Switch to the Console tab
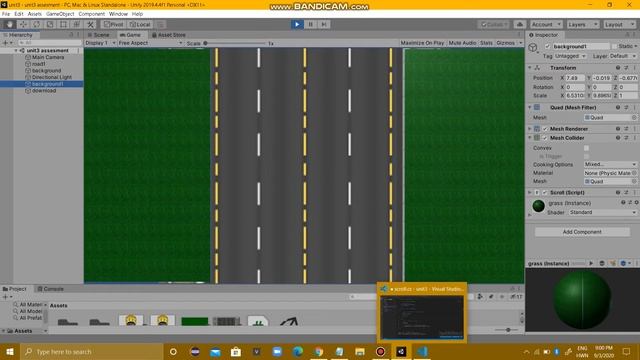The height and width of the screenshot is (360, 640). point(51,289)
